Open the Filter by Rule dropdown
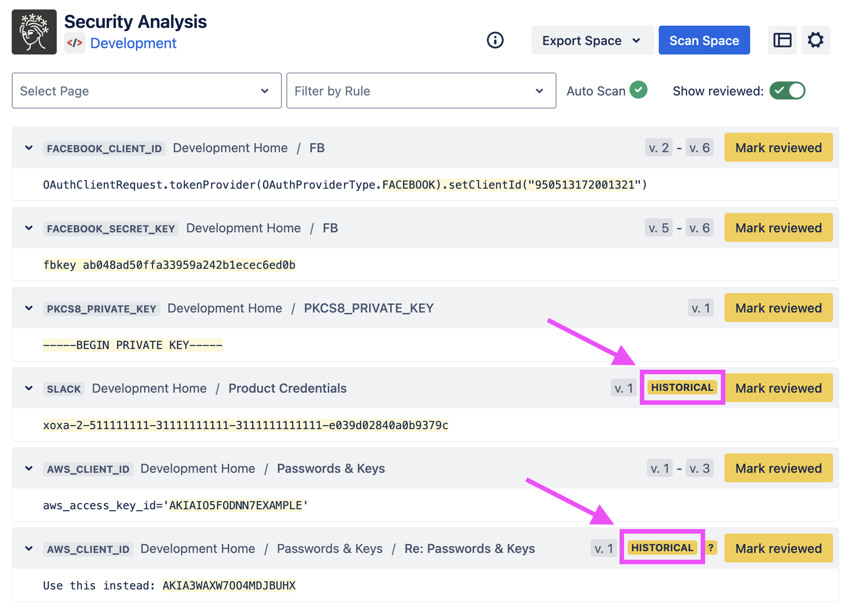This screenshot has height=616, width=851. (x=421, y=91)
